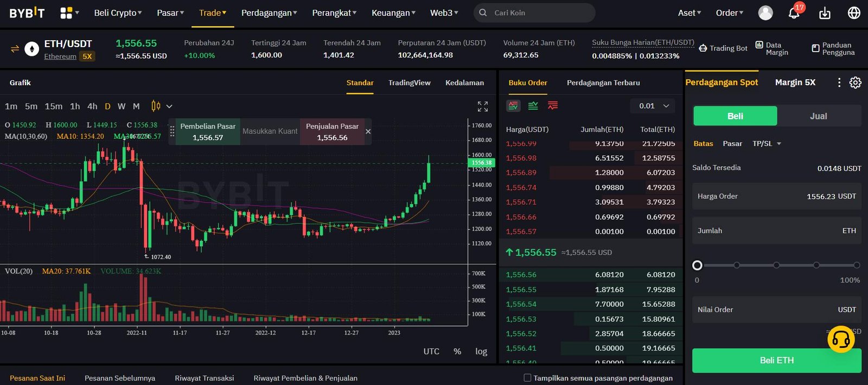868x385 pixels.
Task: Click the green Beli ETH button
Action: tap(777, 360)
